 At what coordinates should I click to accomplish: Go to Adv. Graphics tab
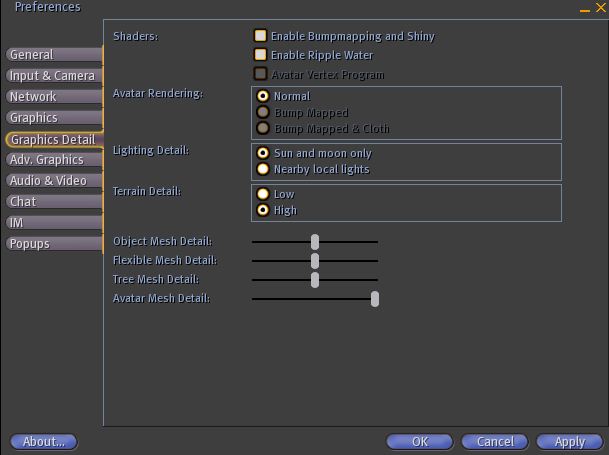pos(52,160)
